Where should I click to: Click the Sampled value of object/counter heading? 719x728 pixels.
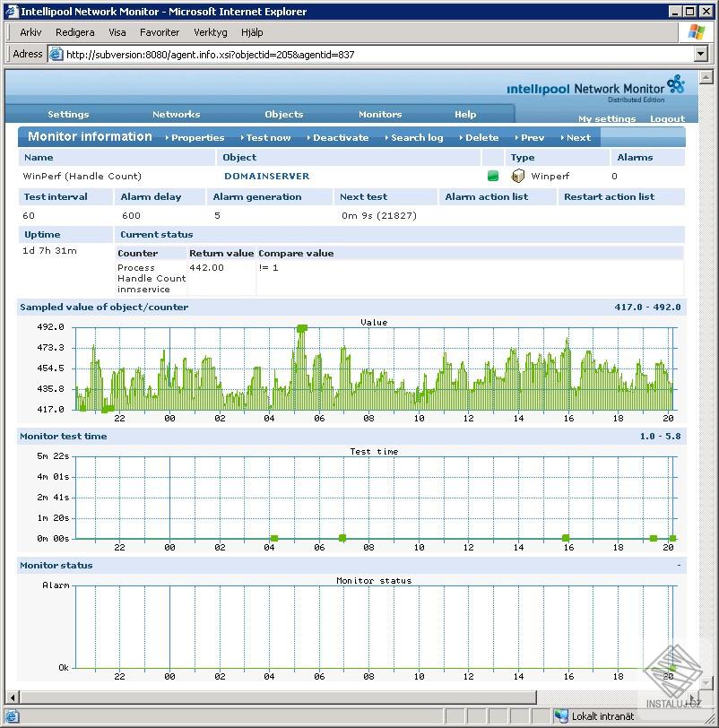coord(104,307)
